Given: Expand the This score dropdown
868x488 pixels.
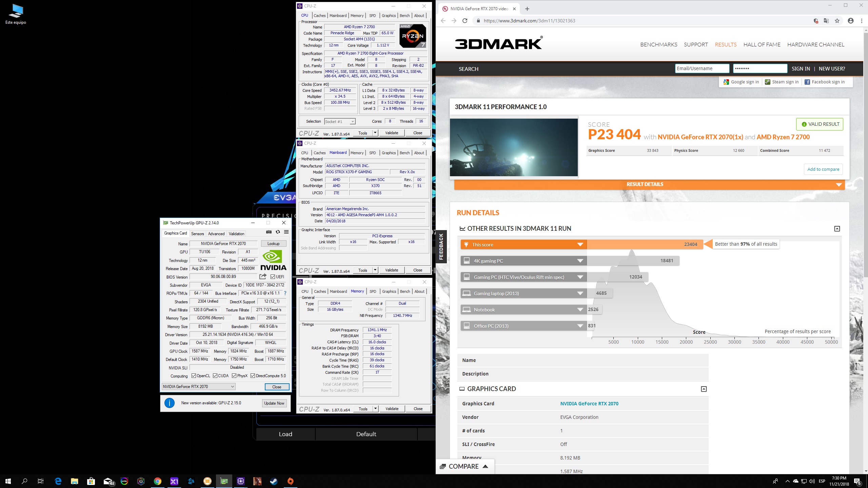Looking at the screenshot, I should (x=580, y=244).
